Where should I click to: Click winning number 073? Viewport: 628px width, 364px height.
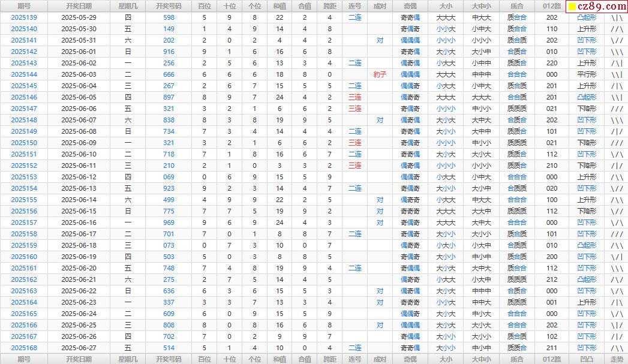[x=169, y=245]
